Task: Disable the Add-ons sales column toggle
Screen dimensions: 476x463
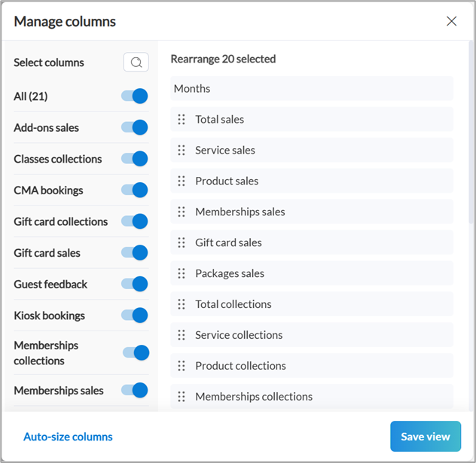Action: pyautogui.click(x=135, y=128)
